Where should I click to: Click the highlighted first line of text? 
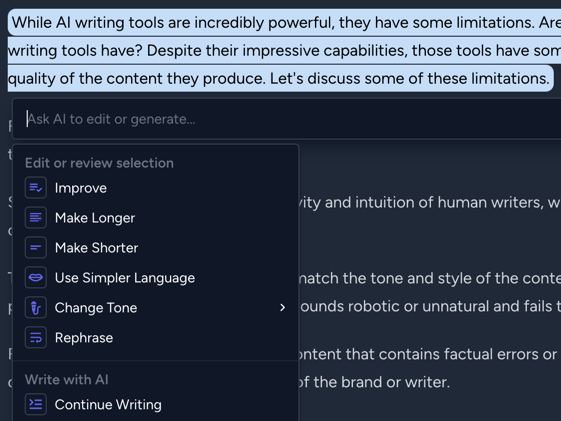[x=286, y=23]
